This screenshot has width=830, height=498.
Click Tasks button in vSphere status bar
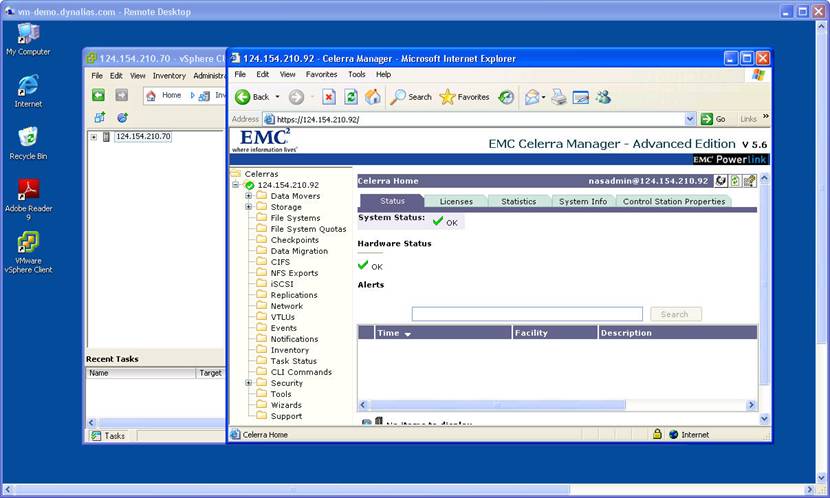click(108, 436)
